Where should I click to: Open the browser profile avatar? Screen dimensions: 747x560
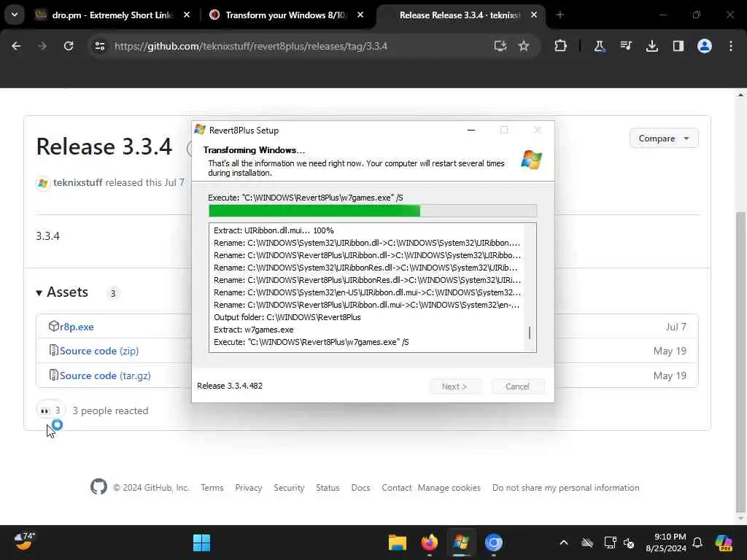coord(705,46)
